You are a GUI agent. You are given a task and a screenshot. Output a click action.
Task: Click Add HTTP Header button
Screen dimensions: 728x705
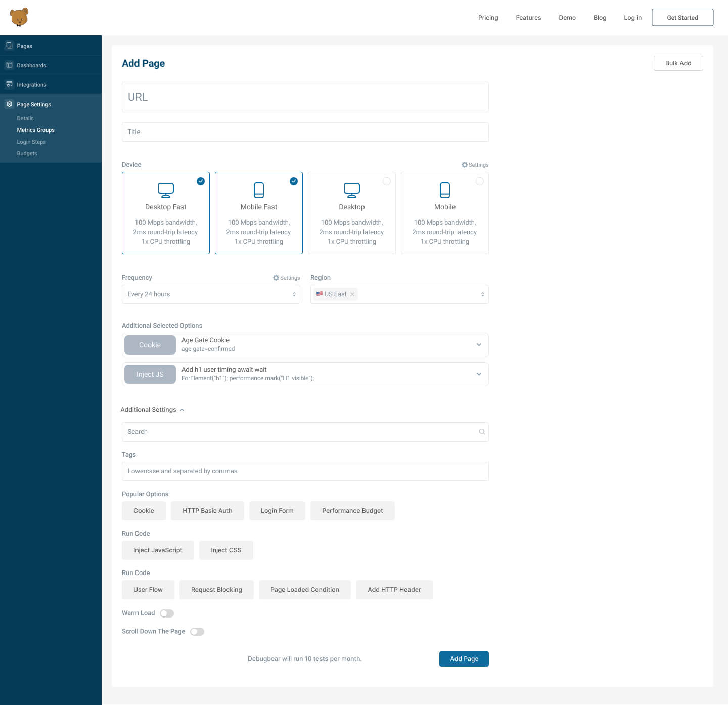(x=394, y=590)
